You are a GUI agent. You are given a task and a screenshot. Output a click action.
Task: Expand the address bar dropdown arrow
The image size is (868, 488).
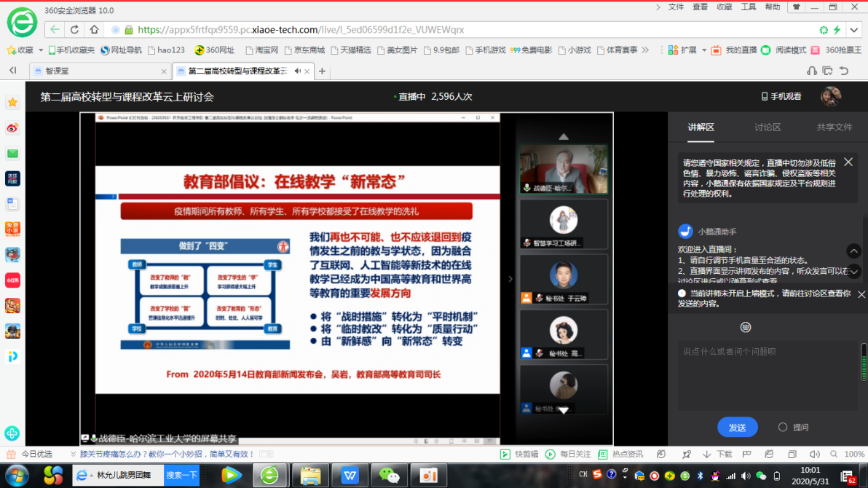855,30
